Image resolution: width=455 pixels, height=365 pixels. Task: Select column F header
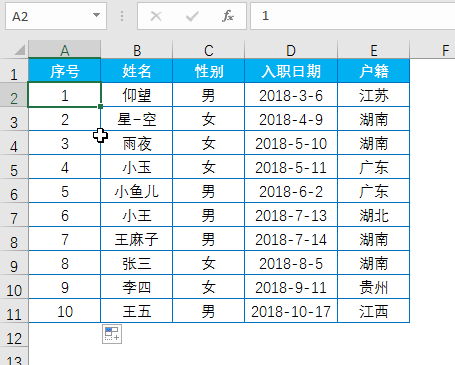(x=433, y=50)
